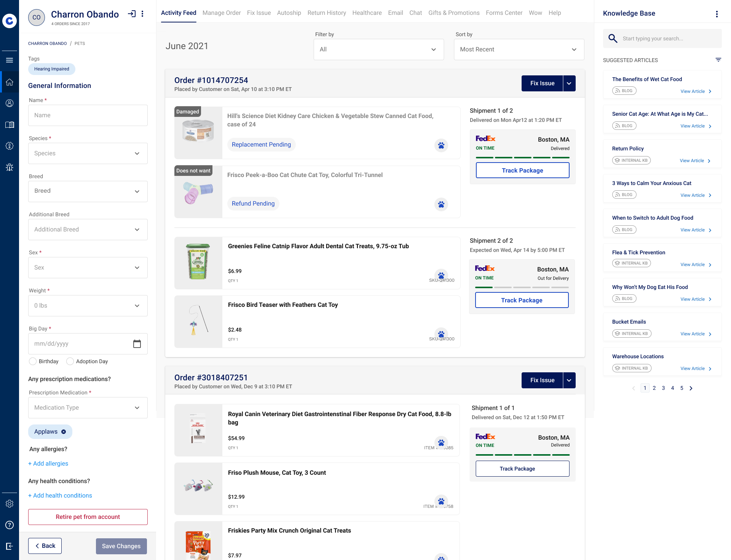
Task: Click the pet Name input field
Action: click(x=88, y=115)
